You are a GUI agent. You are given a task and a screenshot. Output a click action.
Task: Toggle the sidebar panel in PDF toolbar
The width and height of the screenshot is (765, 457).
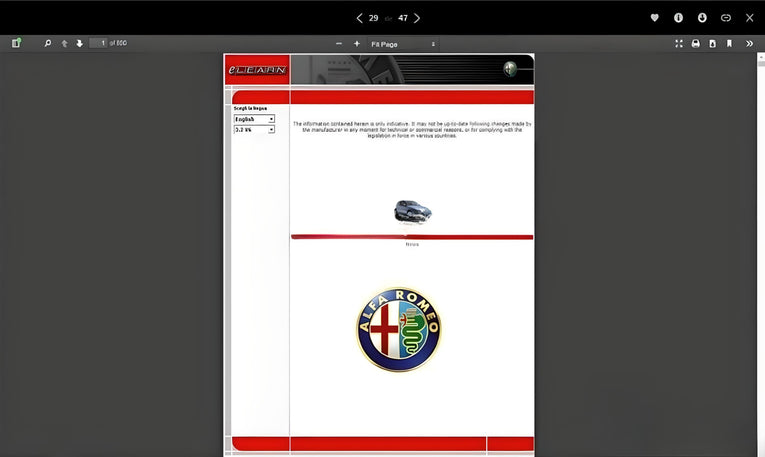[x=16, y=43]
